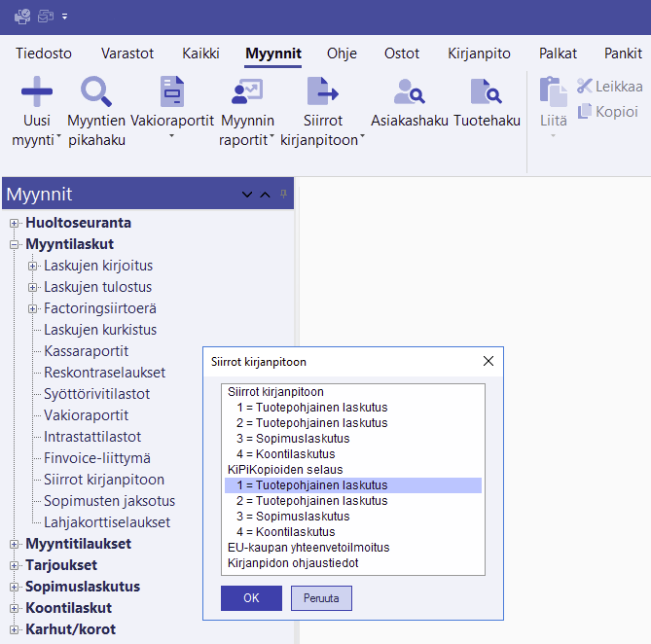Click the Tuotehaku product search icon

pyautogui.click(x=485, y=92)
